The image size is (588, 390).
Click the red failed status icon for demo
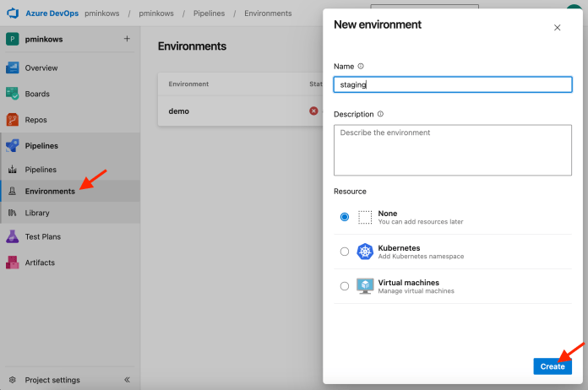[313, 111]
